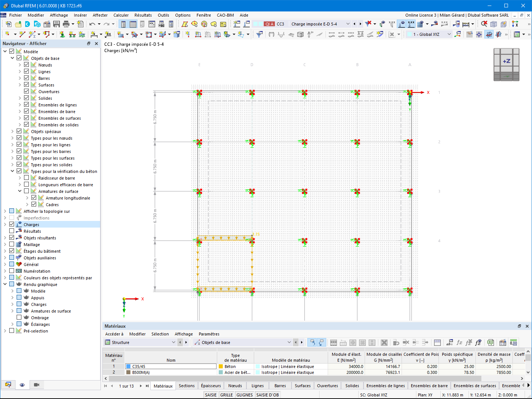
Task: Click the Excel export icon in Matériaux toolbar
Action: [490, 342]
